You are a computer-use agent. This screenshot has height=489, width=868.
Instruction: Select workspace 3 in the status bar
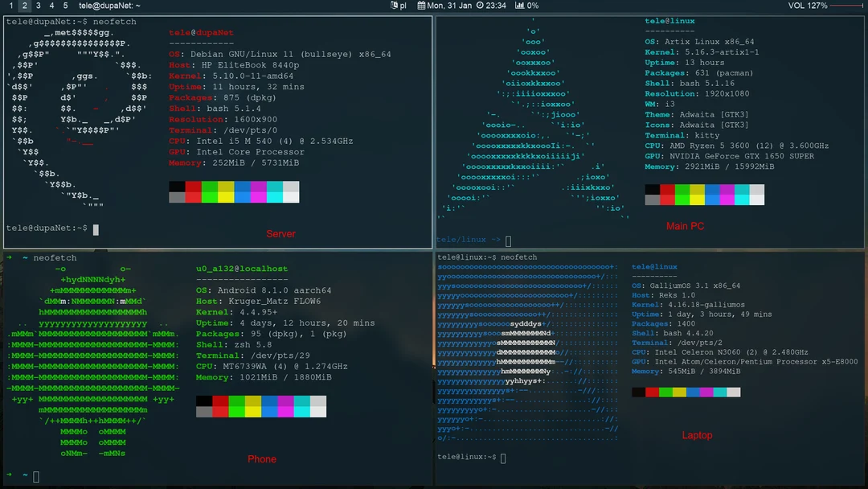(36, 6)
